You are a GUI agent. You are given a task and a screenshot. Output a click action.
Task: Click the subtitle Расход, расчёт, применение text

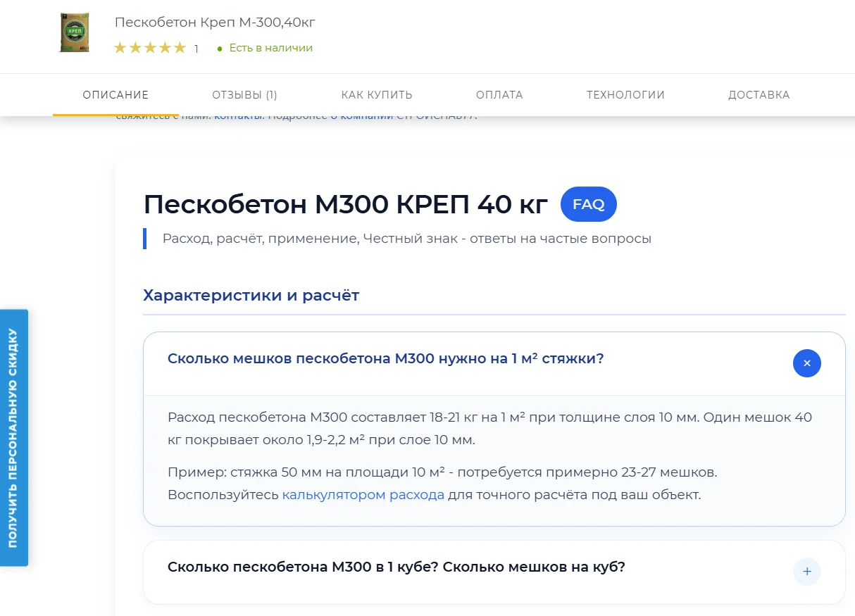pyautogui.click(x=407, y=239)
